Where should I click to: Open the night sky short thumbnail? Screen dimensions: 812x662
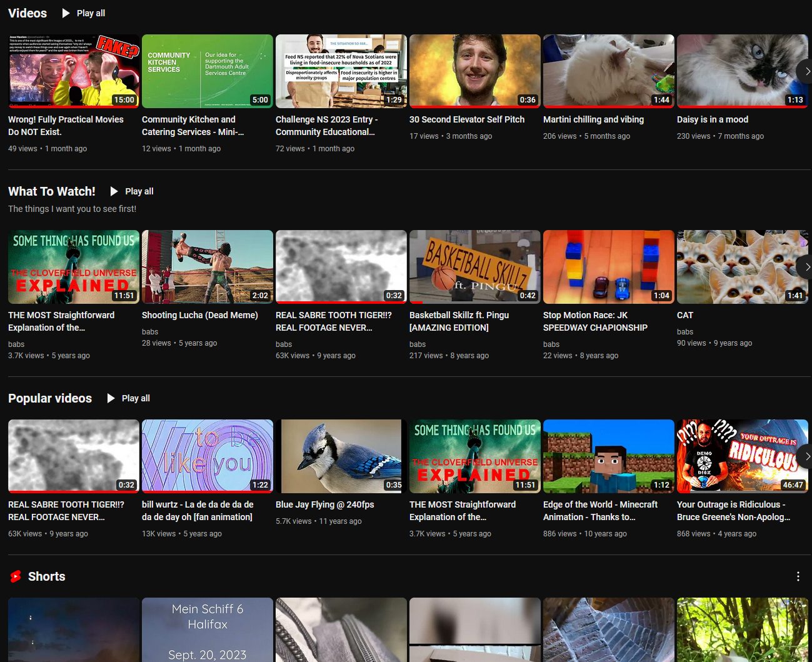click(74, 629)
